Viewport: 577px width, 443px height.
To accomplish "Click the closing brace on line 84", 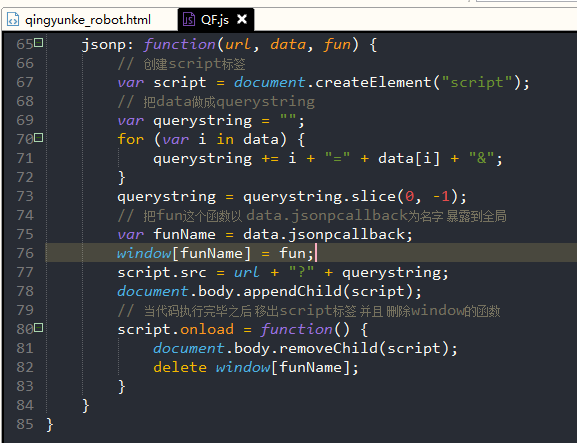I will tap(86, 405).
